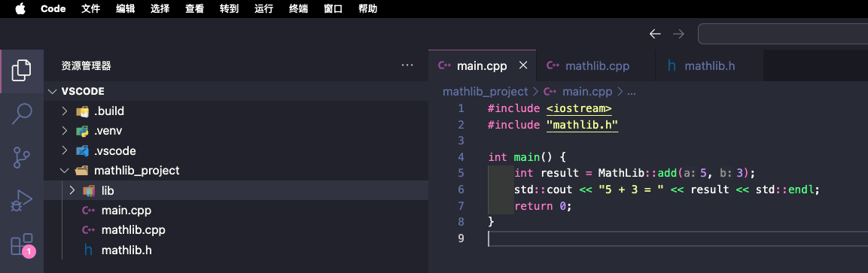Select the lib folder row

[x=236, y=191]
